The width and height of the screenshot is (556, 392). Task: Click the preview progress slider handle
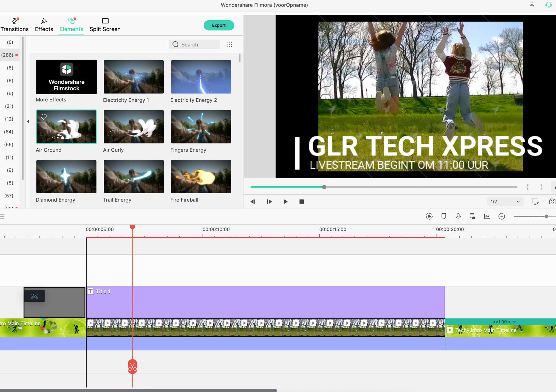click(324, 187)
